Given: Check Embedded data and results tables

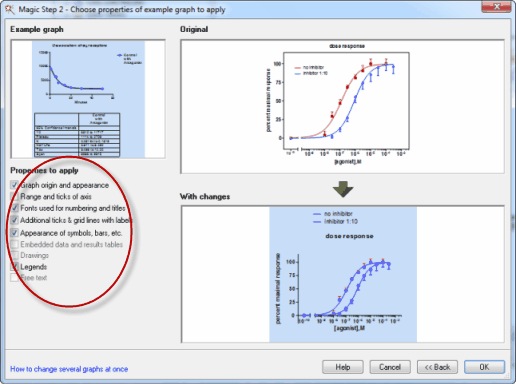Looking at the screenshot, I should coord(14,244).
